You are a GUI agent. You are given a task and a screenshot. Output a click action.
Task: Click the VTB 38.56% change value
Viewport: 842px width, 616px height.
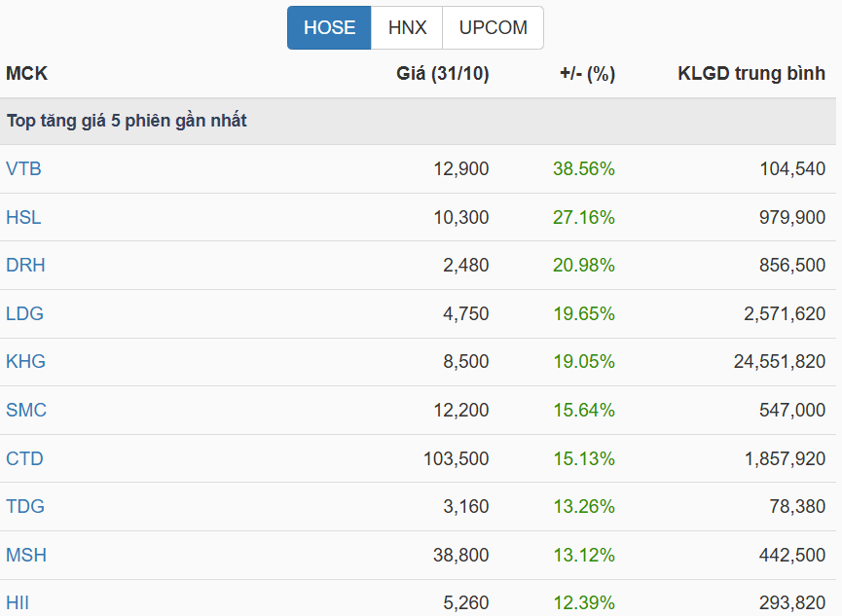tap(584, 168)
